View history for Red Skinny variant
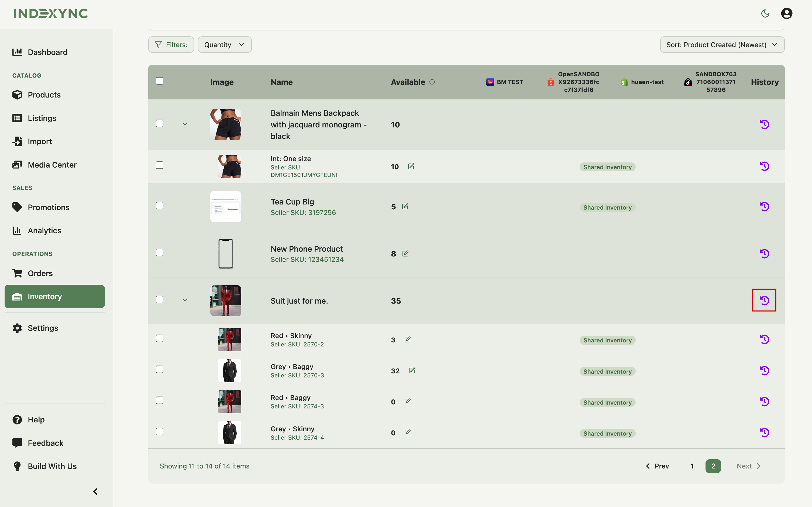This screenshot has width=812, height=507. point(764,339)
